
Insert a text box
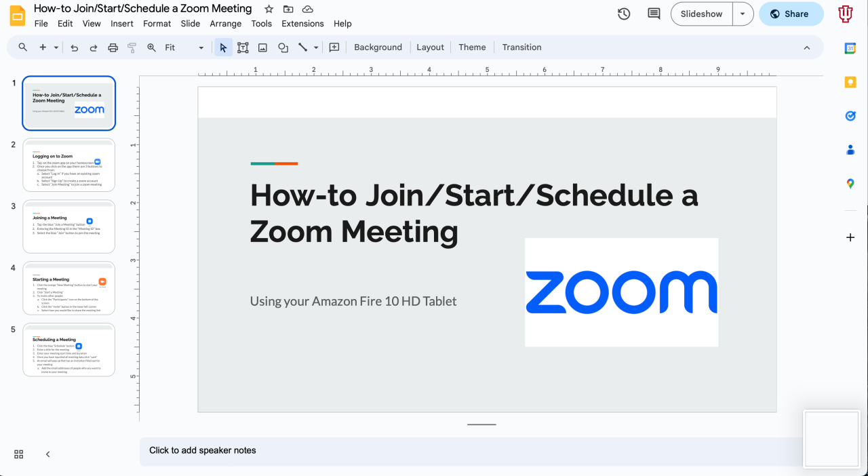pyautogui.click(x=243, y=47)
